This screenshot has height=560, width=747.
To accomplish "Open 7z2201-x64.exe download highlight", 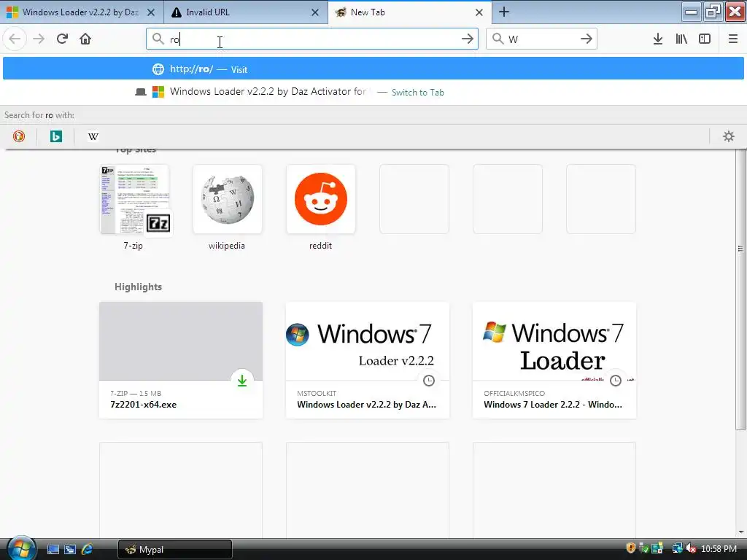I will pos(181,360).
